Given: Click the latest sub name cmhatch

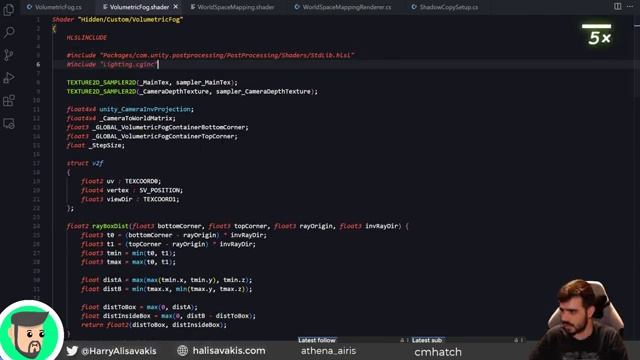Looking at the screenshot, I should pos(438,352).
